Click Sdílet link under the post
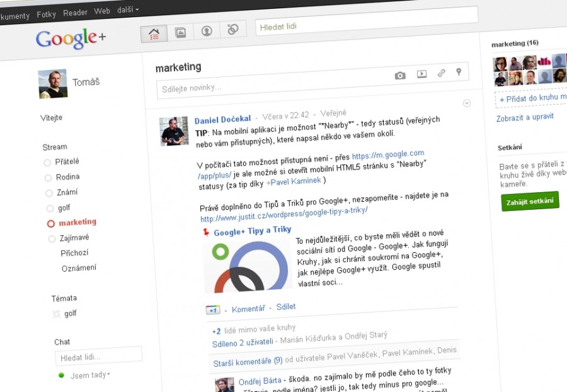Viewport: 567px width, 392px height. (x=286, y=307)
